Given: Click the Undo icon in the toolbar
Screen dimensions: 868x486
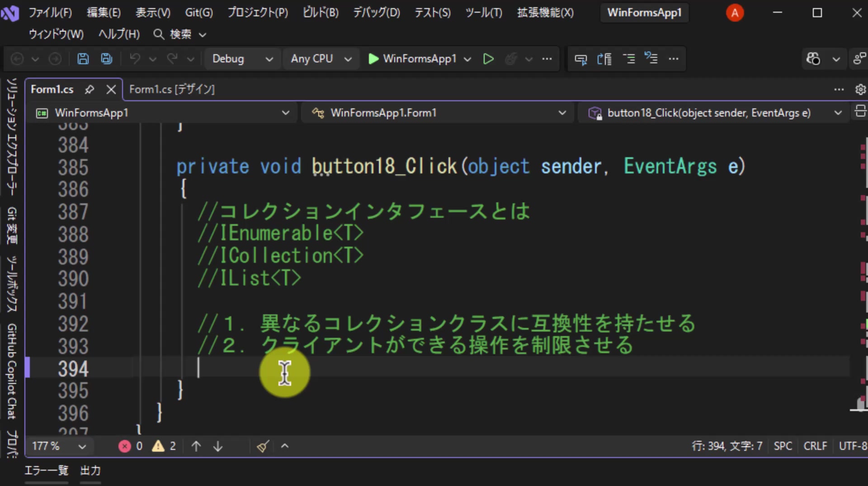Looking at the screenshot, I should coord(135,59).
